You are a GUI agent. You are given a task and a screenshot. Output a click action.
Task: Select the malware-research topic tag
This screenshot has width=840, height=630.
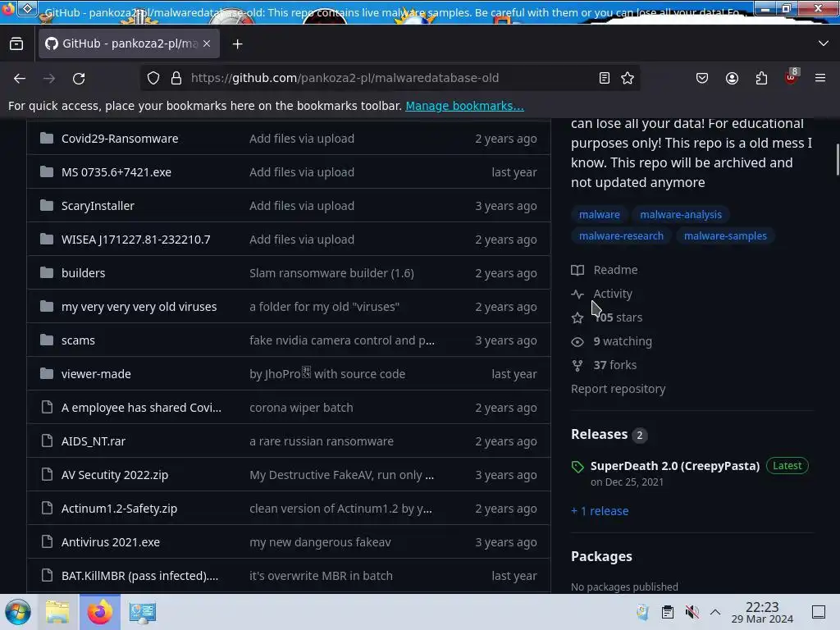pos(621,235)
